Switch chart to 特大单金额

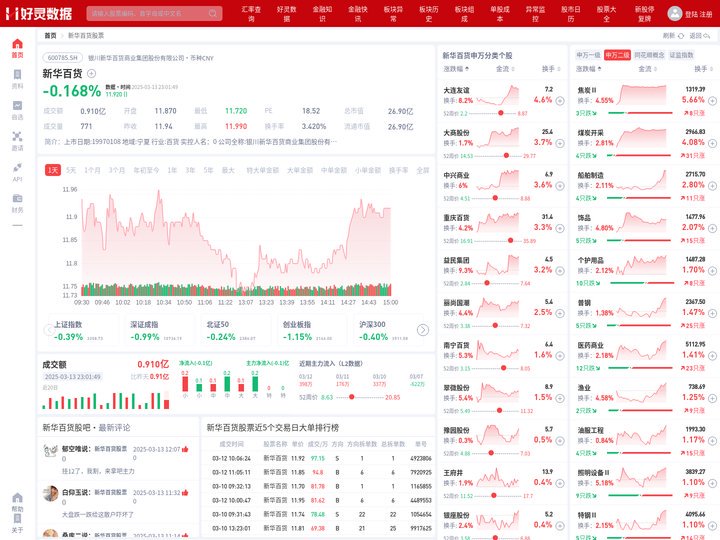(x=263, y=170)
